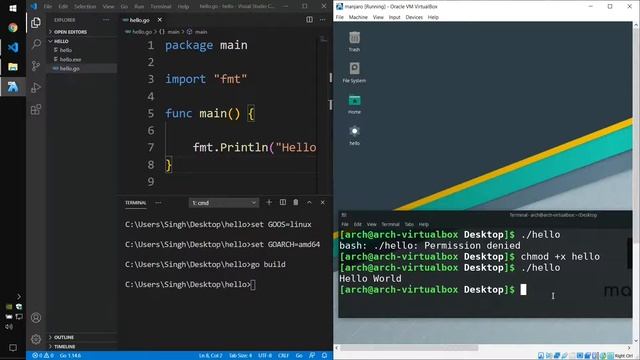This screenshot has width=640, height=360.
Task: Click the notifications bell in the status bar
Action: pos(324,356)
